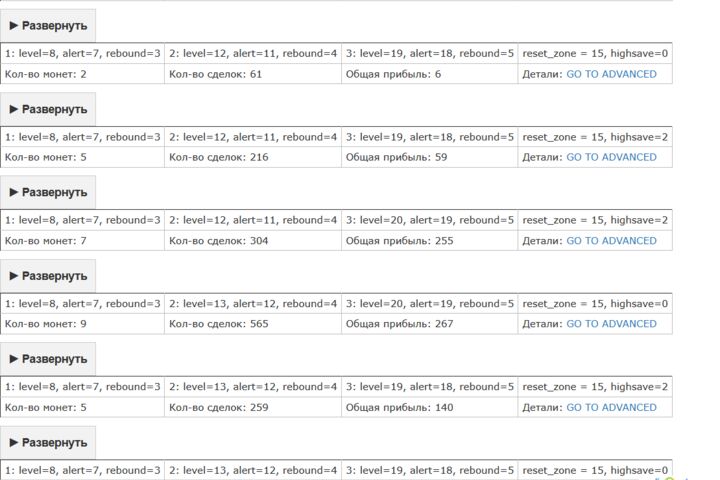Select the 'Общая прибыль: 59' cell
Viewport: 720px width, 480px height.
pos(430,157)
